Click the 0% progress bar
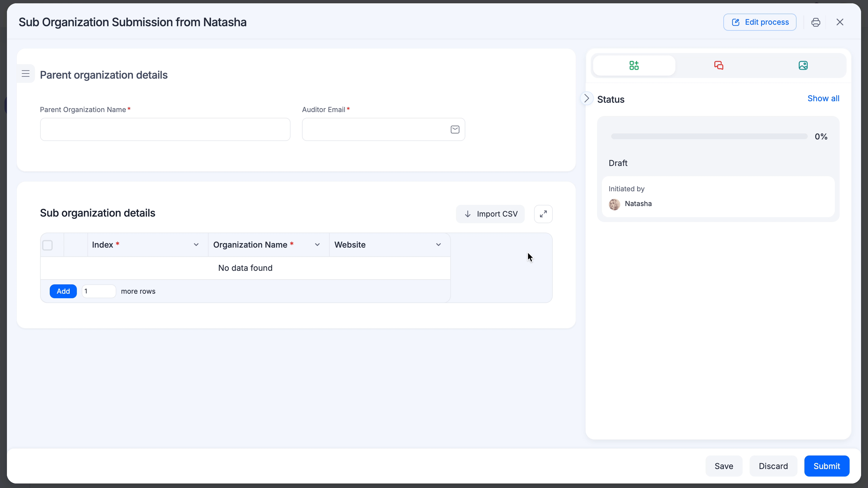This screenshot has height=488, width=868. 709,136
